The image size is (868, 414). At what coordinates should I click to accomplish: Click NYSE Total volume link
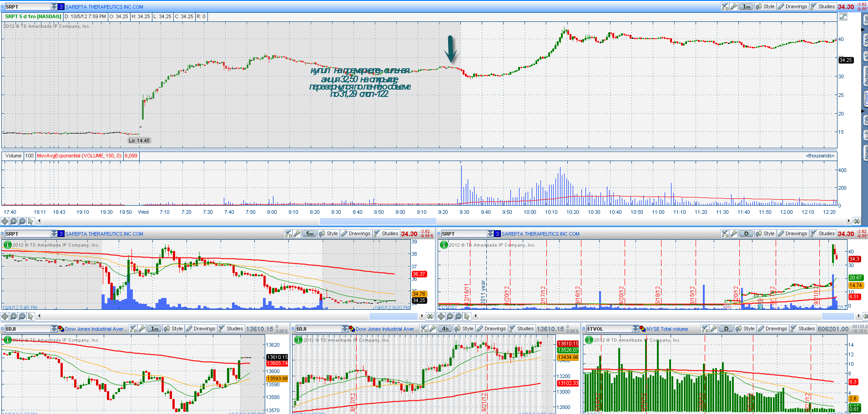[x=667, y=329]
